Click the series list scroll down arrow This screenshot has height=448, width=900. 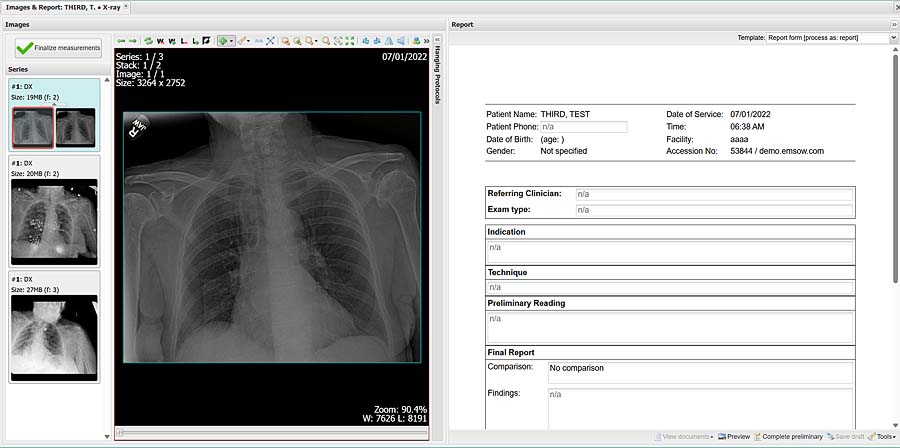click(x=107, y=437)
